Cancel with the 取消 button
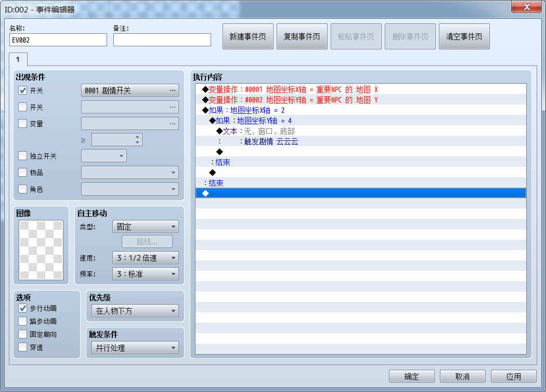Screen dimensions: 546x392 [462, 376]
